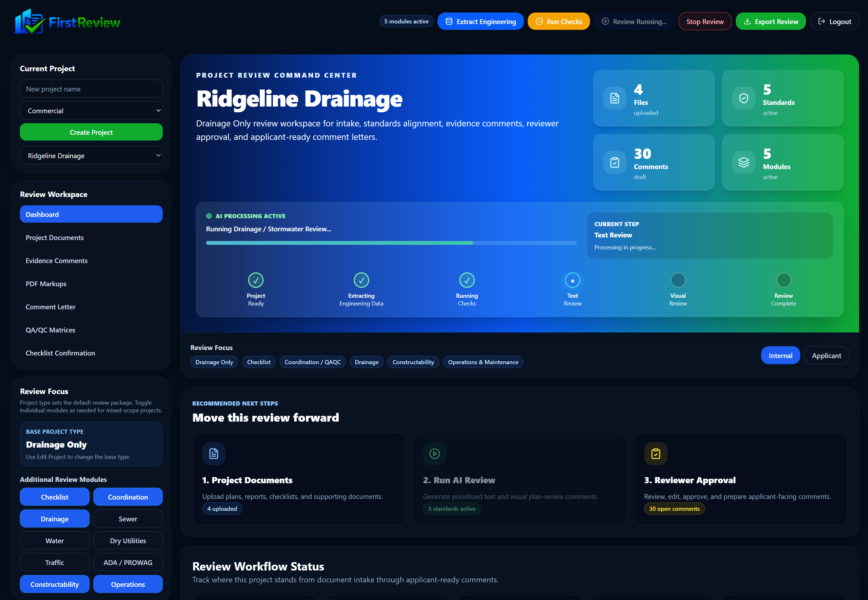Click the Coordination / QAQC focus chip

pyautogui.click(x=312, y=362)
